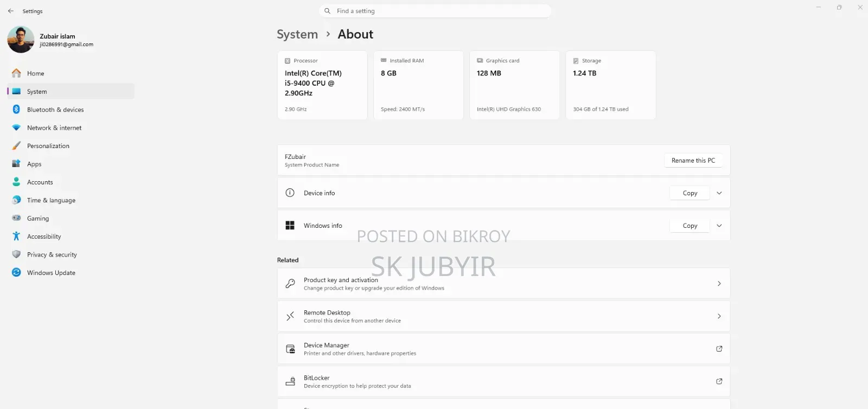868x409 pixels.
Task: Click the Processor info card
Action: point(322,85)
